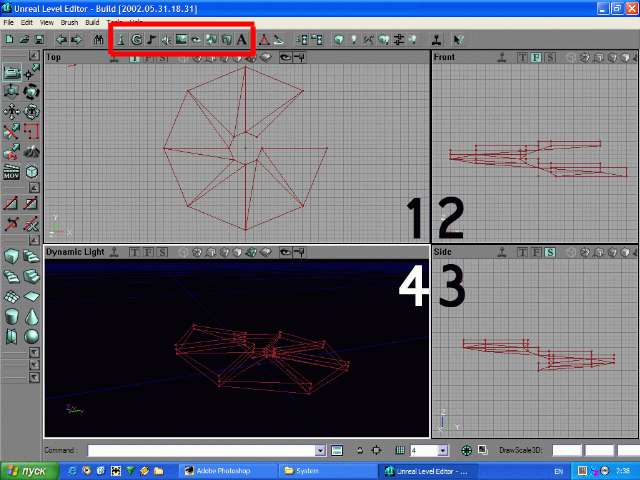Show the log window icon beside Command

point(337,451)
